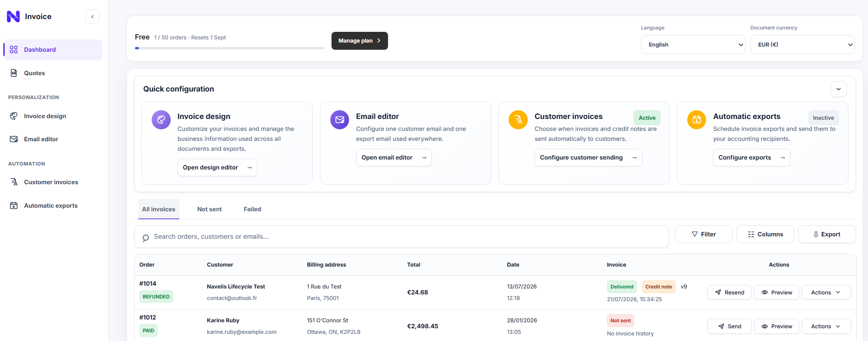Image resolution: width=868 pixels, height=341 pixels.
Task: Click the yellow Customer invoices card icon
Action: click(518, 120)
